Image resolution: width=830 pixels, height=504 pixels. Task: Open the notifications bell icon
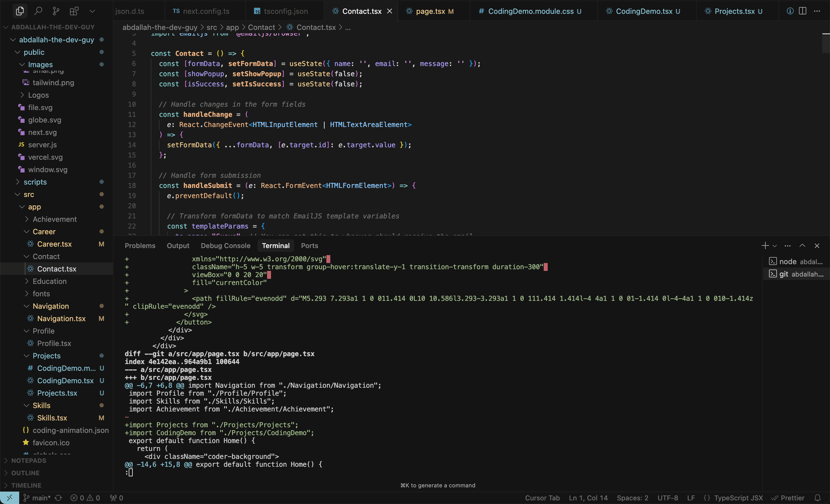(x=817, y=498)
